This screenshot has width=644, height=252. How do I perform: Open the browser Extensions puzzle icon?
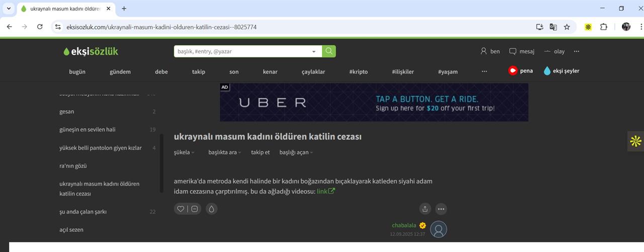[604, 27]
